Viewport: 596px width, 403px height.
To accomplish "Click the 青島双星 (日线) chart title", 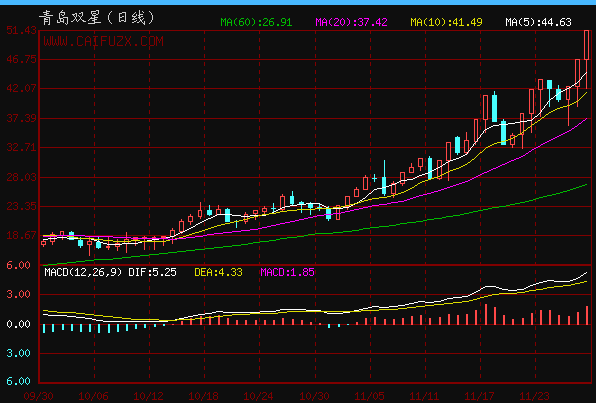I will [x=97, y=17].
